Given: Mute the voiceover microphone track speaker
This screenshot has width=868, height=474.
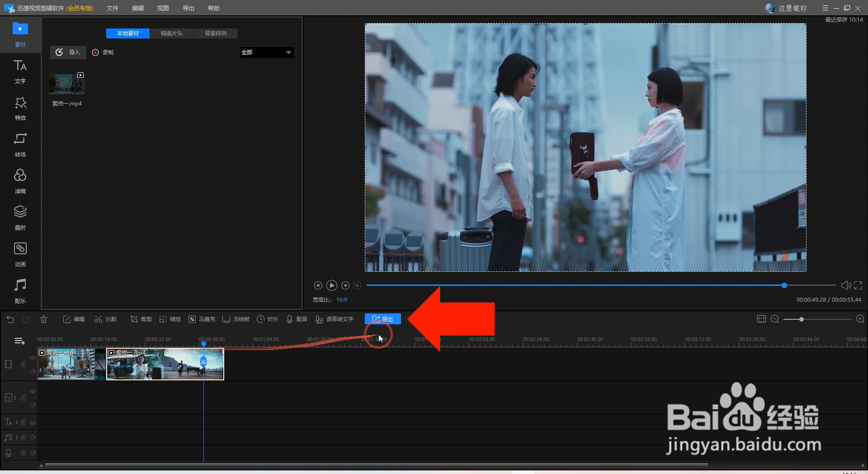Looking at the screenshot, I should tap(33, 453).
